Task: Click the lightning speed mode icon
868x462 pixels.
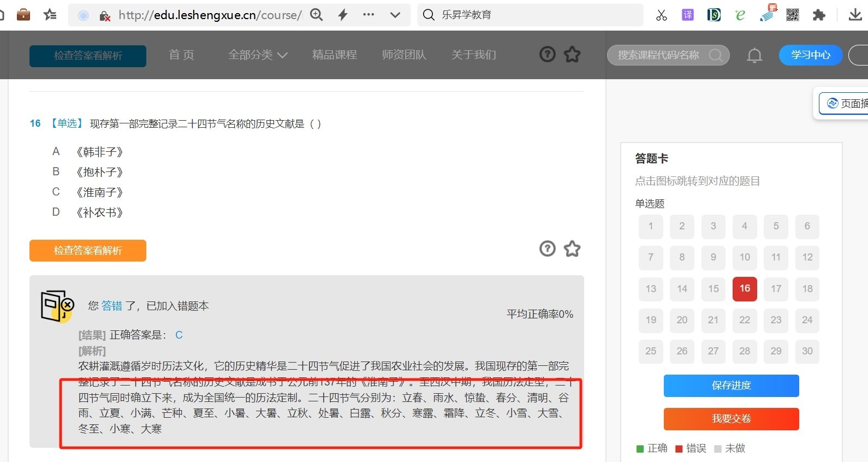Action: [x=343, y=15]
